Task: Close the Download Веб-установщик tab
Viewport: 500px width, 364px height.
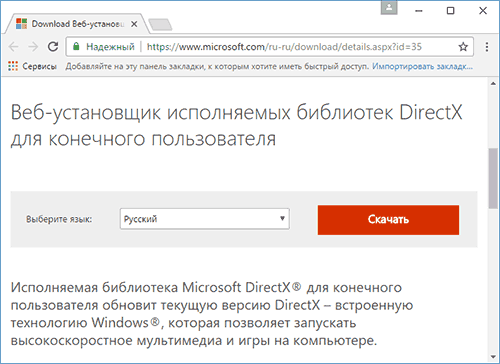Action: tap(134, 24)
